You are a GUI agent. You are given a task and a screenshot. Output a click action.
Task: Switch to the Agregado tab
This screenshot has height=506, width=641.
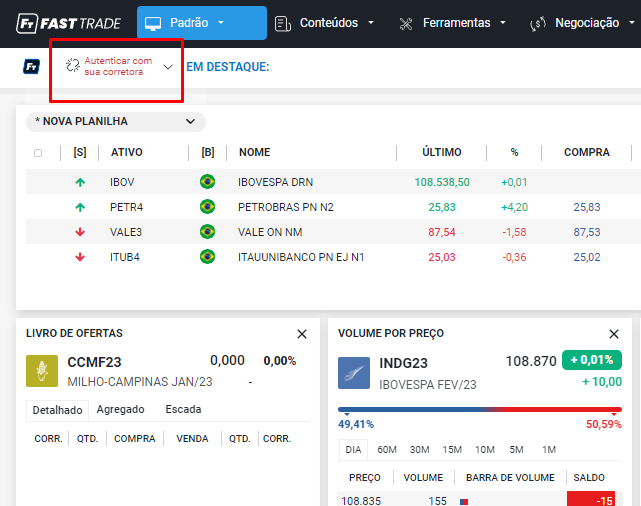tap(120, 409)
